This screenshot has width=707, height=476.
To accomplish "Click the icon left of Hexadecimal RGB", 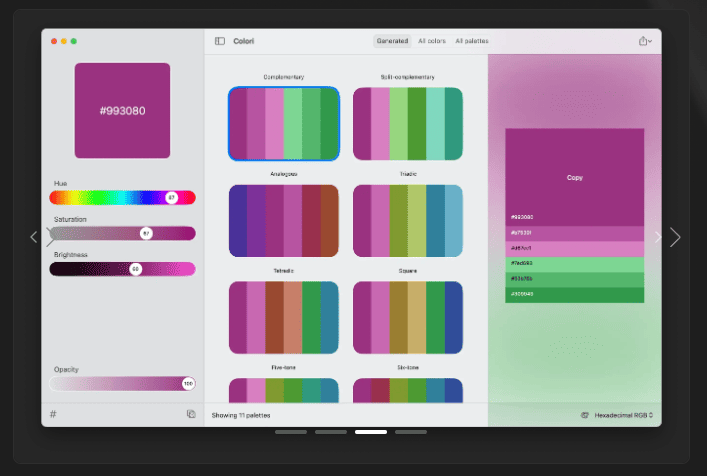I will point(584,415).
